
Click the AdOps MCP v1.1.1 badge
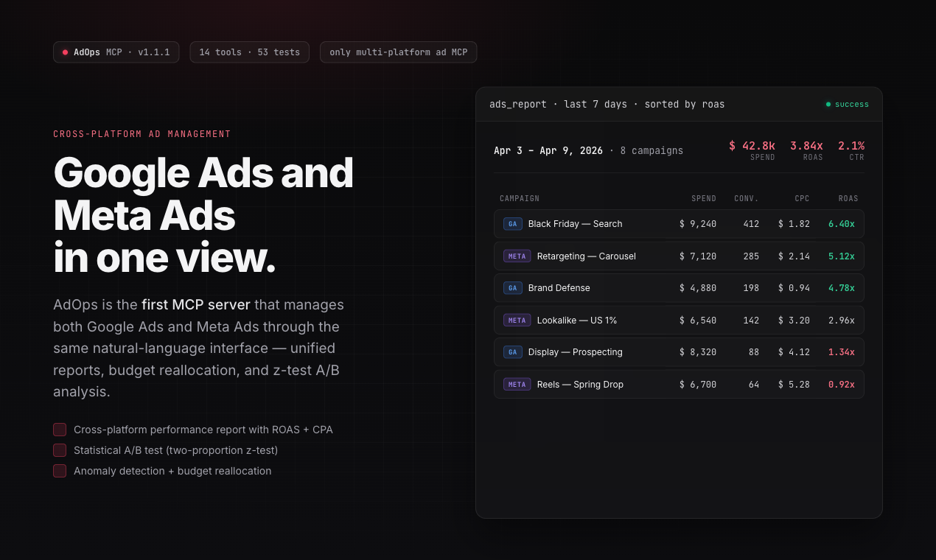pos(116,52)
